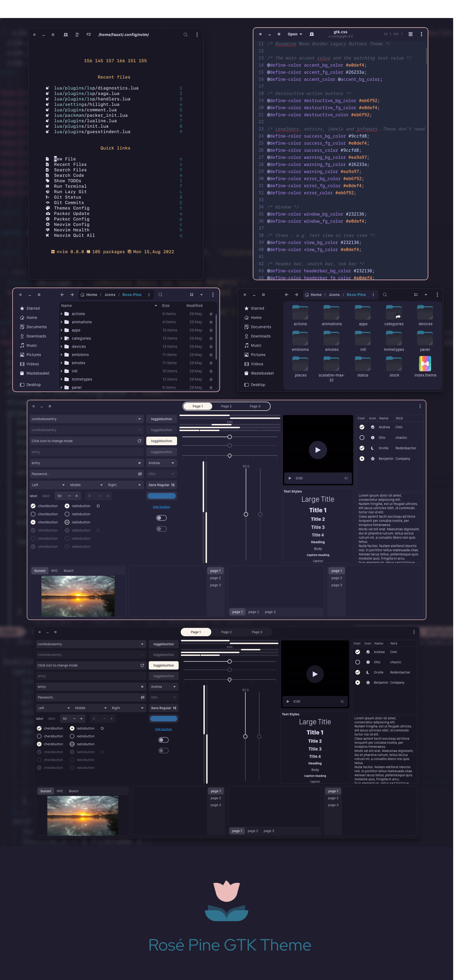This screenshot has height=980, width=472.
Task: Select the second radiobutton in upper widget window
Action: pos(67,514)
